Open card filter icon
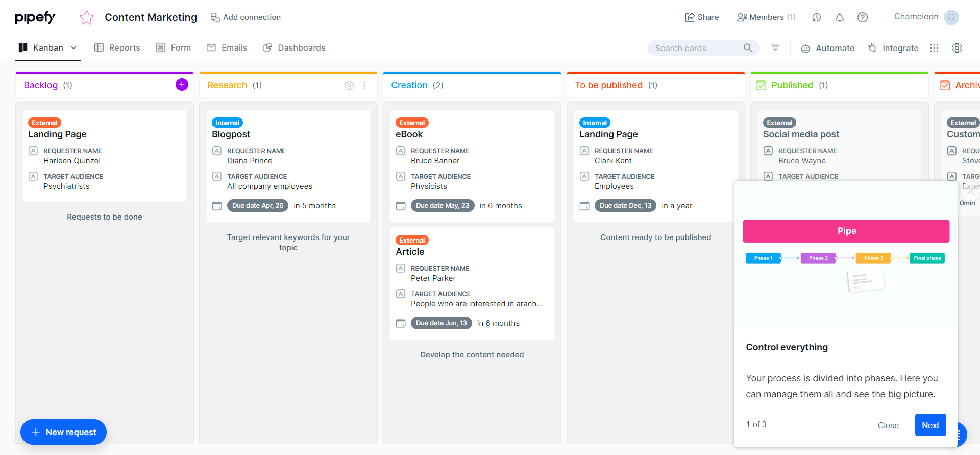The width and height of the screenshot is (980, 455). tap(775, 48)
